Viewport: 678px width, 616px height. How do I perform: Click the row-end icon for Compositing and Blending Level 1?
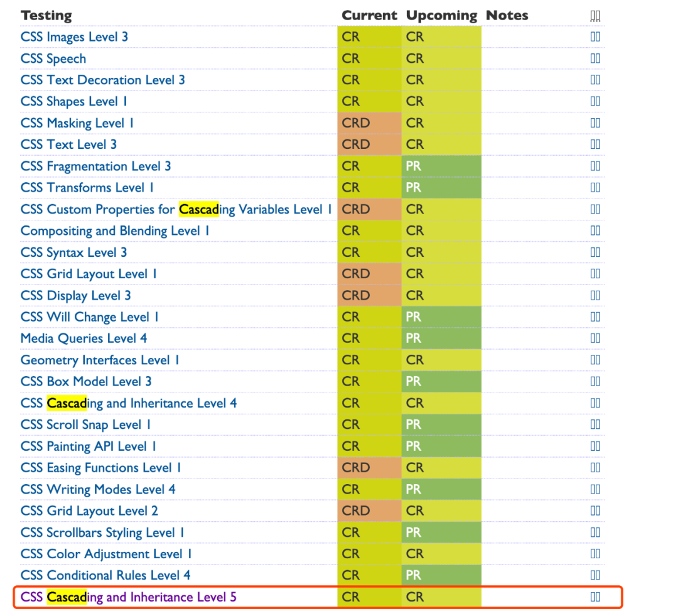[x=595, y=230]
